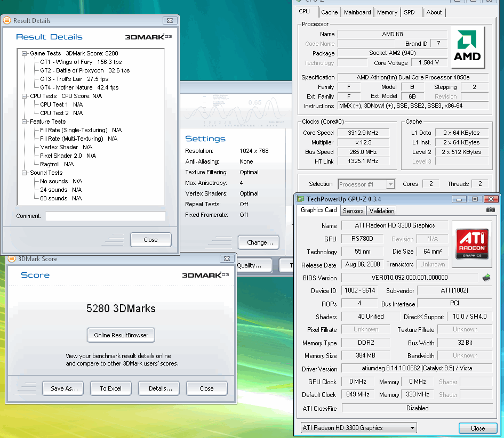Click the Core Speed value 3312.9 MHz
This screenshot has height=438, width=504.
[363, 133]
